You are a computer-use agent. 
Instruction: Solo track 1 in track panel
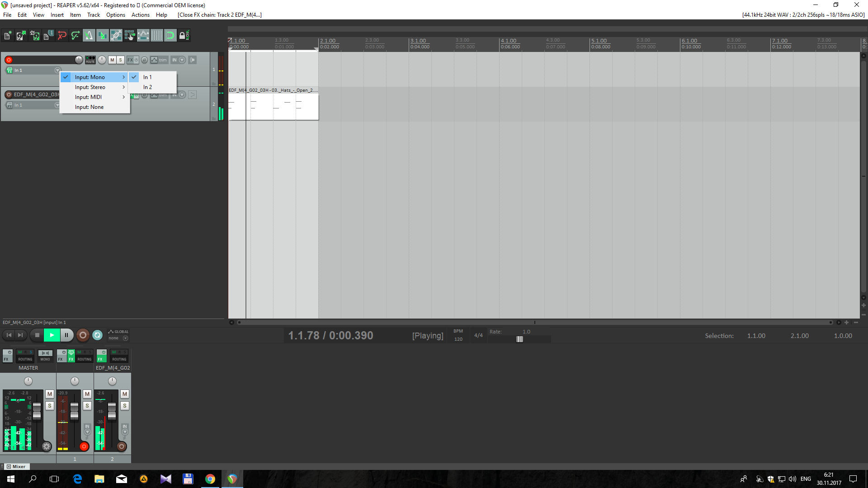click(x=120, y=60)
